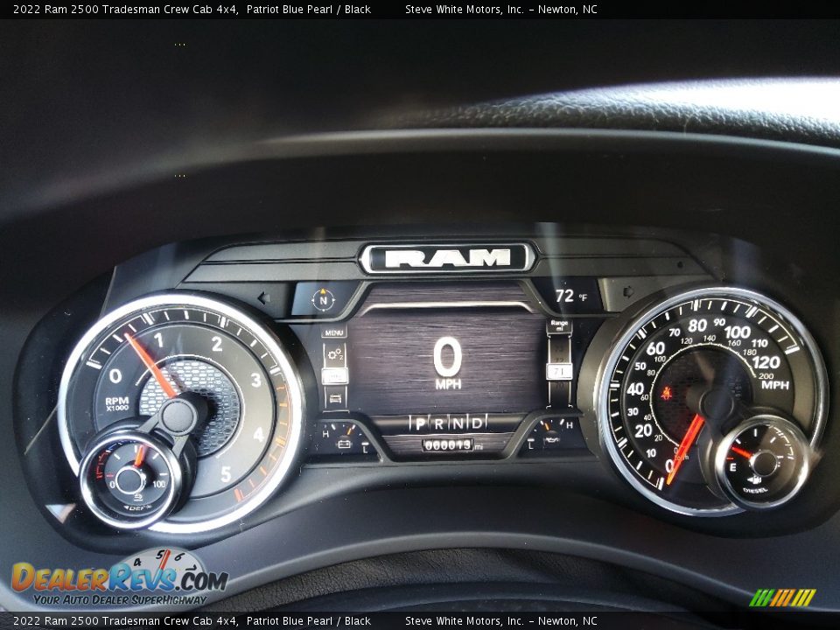The height and width of the screenshot is (630, 840).
Task: Select the D gear indicator
Action: tap(477, 423)
